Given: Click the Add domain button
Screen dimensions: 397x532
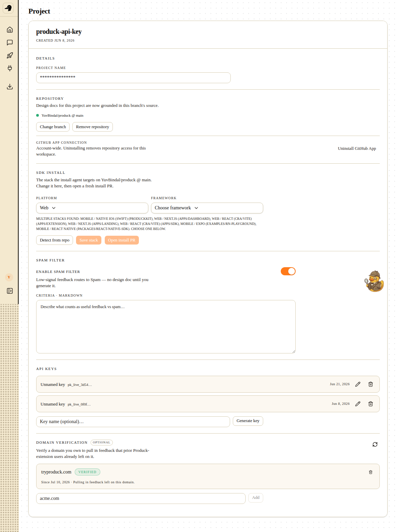Looking at the screenshot, I should 256,498.
